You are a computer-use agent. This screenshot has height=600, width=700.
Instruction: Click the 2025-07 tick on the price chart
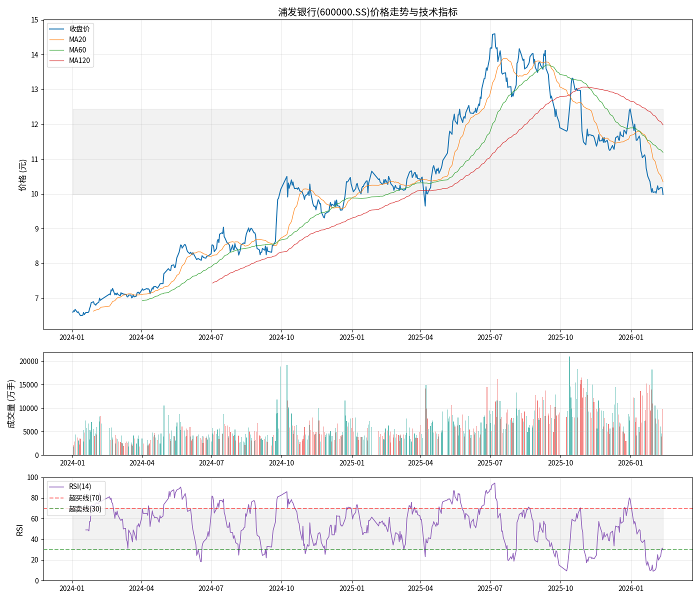coord(490,337)
